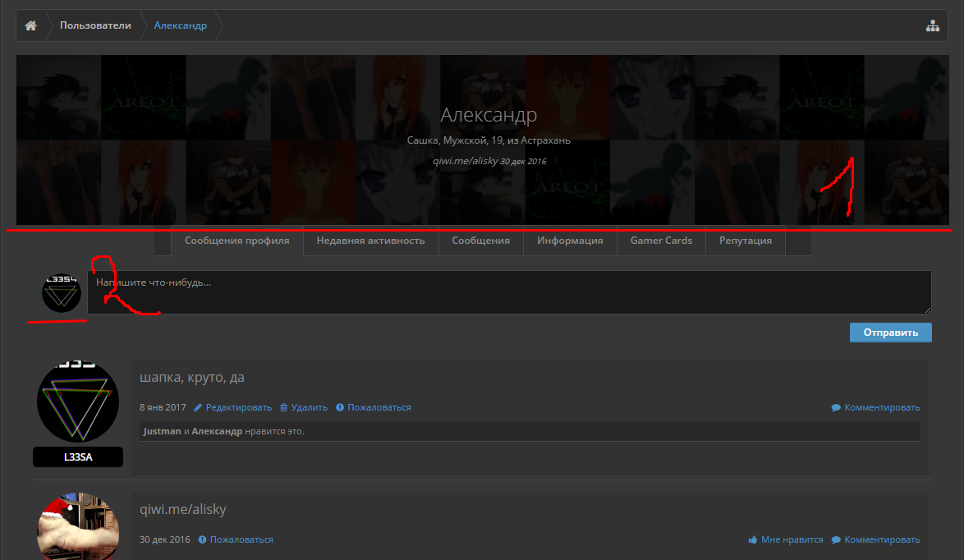The image size is (964, 560).
Task: Click Комментировать on the qiwi.me/alisky post
Action: click(x=882, y=539)
